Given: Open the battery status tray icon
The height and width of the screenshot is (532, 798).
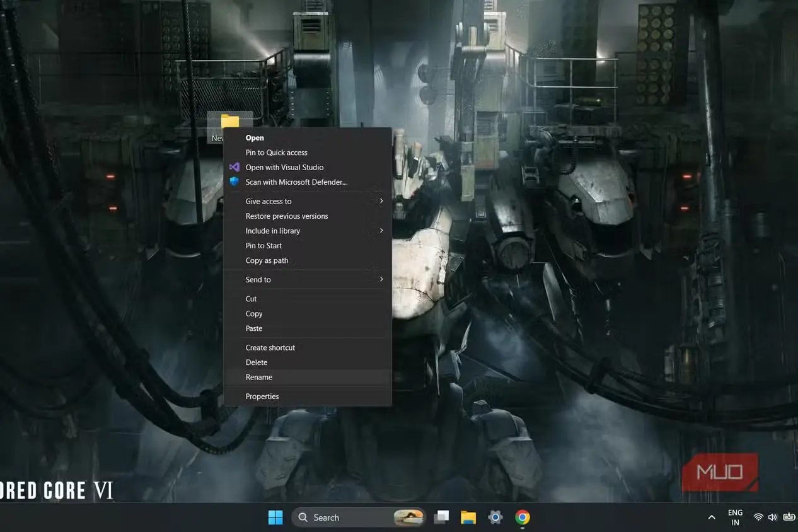Looking at the screenshot, I should pyautogui.click(x=789, y=518).
